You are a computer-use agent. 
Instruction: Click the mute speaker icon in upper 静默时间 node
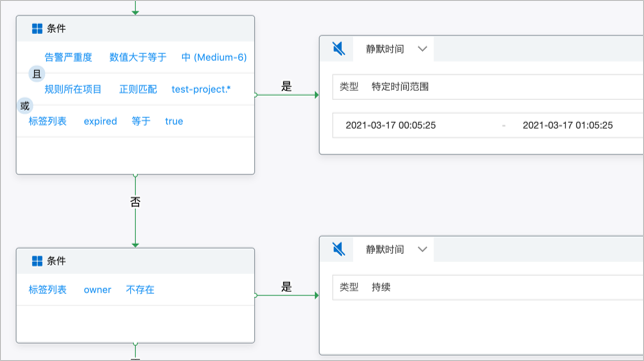coord(338,49)
